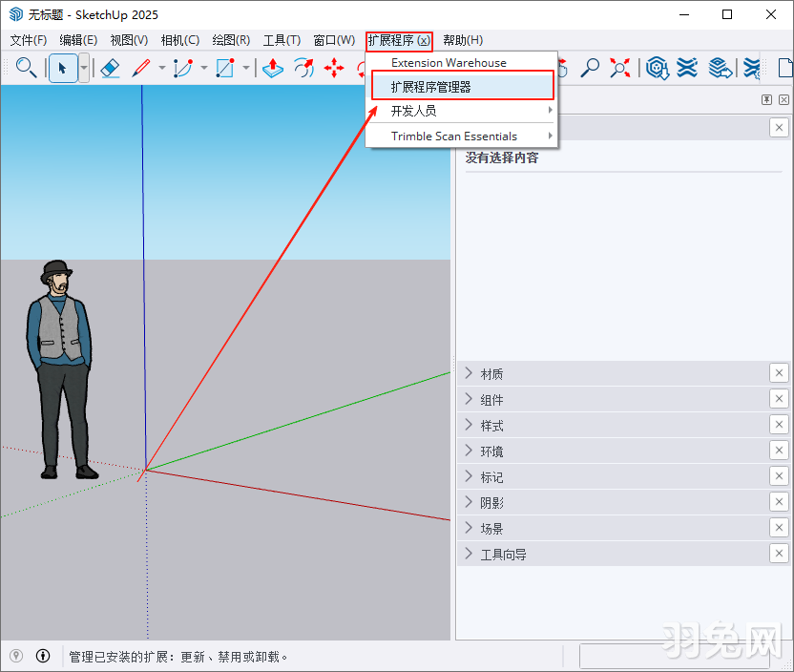
Task: Open the Select tool's dropdown arrow
Action: click(x=82, y=68)
